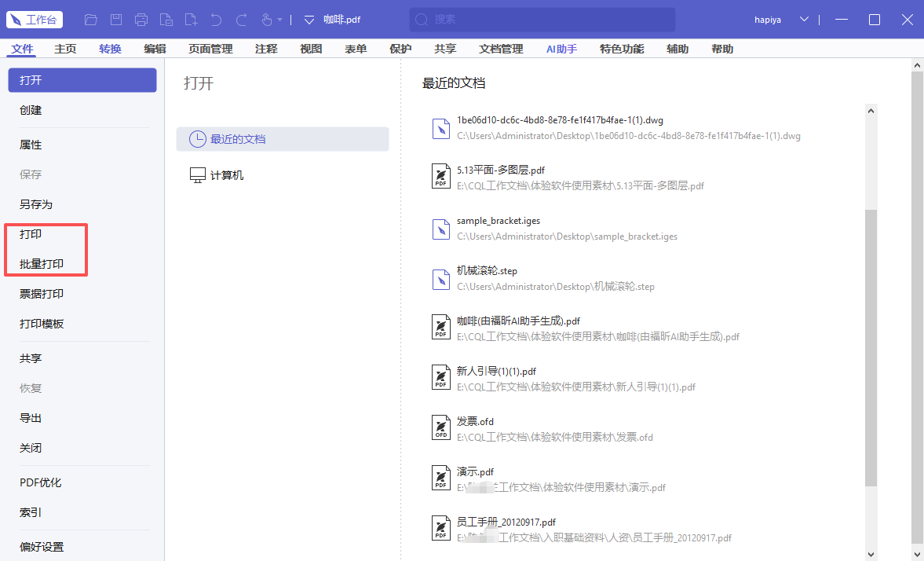The width and height of the screenshot is (924, 561).
Task: Choose 票据打印 in the sidebar
Action: tap(42, 294)
